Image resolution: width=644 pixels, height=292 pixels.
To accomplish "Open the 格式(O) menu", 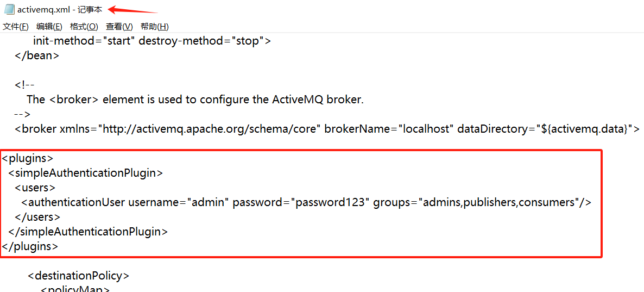I will coord(84,27).
